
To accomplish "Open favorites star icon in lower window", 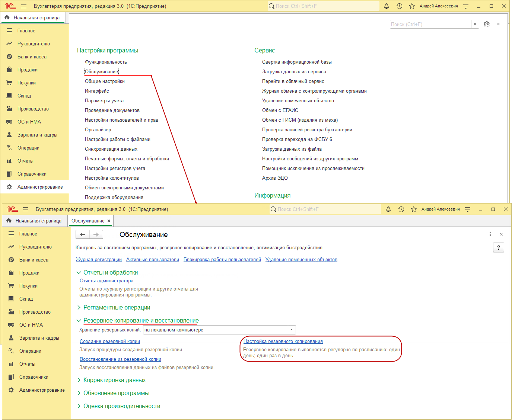I will click(x=414, y=209).
